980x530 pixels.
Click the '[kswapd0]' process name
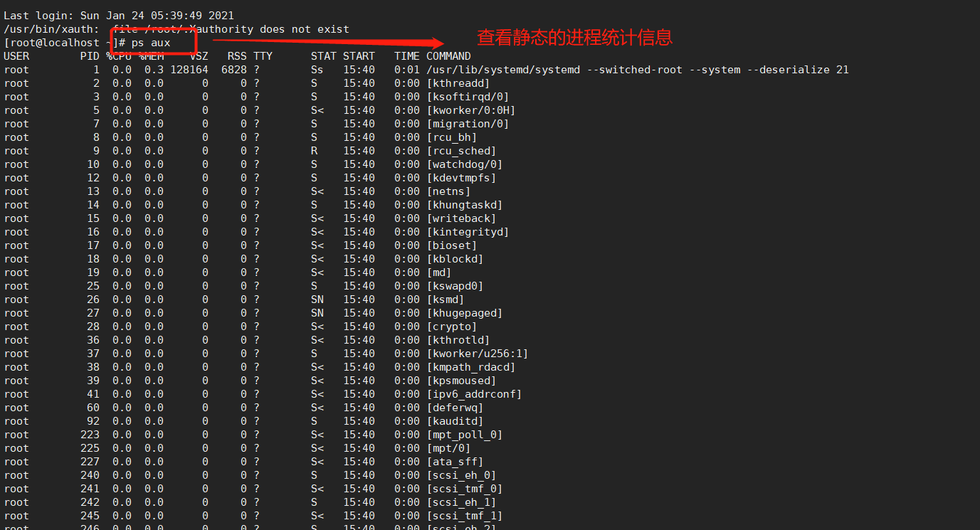pos(455,286)
